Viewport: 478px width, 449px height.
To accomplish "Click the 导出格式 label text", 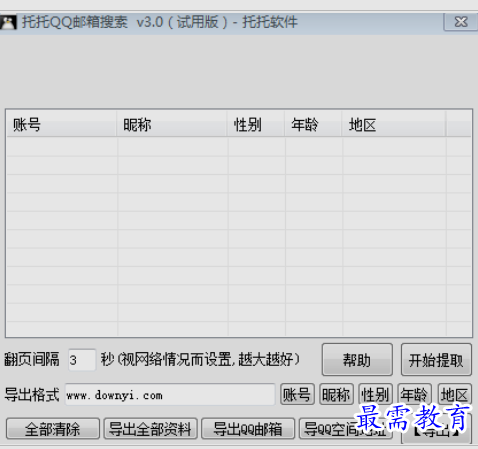I will point(32,395).
